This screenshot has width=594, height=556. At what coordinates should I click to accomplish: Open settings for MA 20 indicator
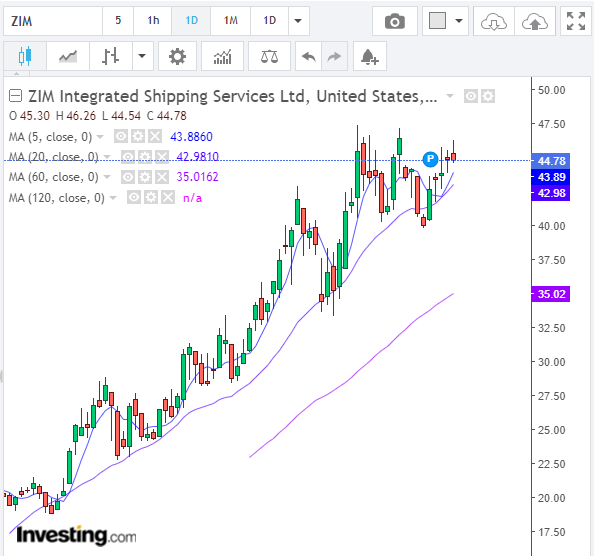pyautogui.click(x=145, y=156)
